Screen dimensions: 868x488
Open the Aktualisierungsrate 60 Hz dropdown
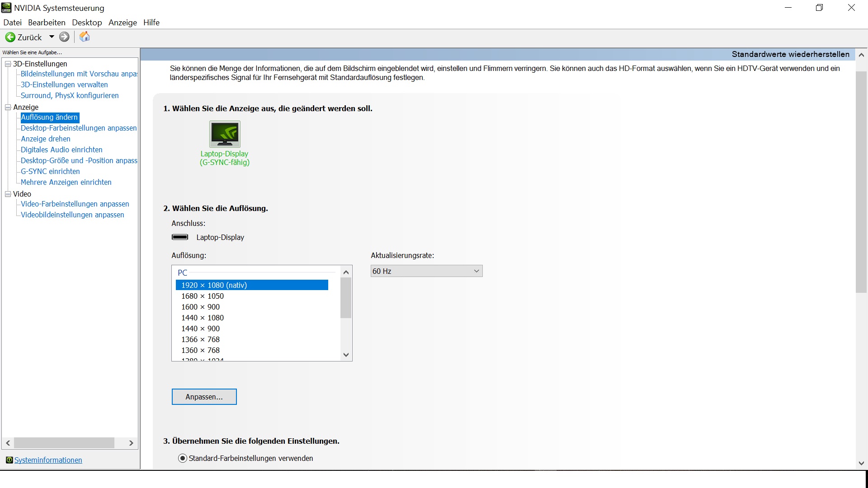pyautogui.click(x=426, y=271)
